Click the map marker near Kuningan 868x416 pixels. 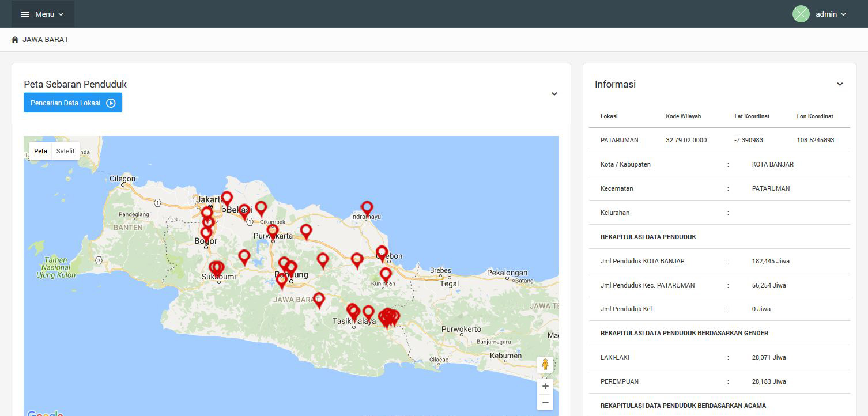pos(386,274)
